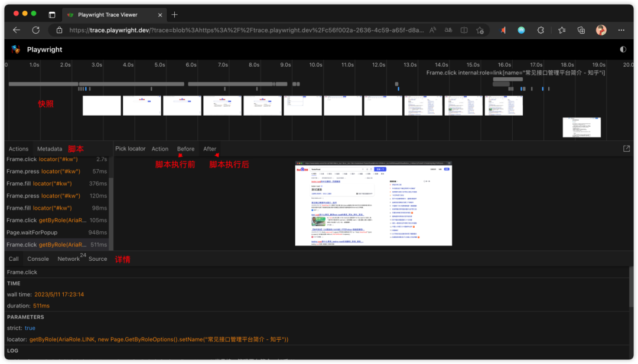This screenshot has width=638, height=364.
Task: Click the translate page icon
Action: 448,30
